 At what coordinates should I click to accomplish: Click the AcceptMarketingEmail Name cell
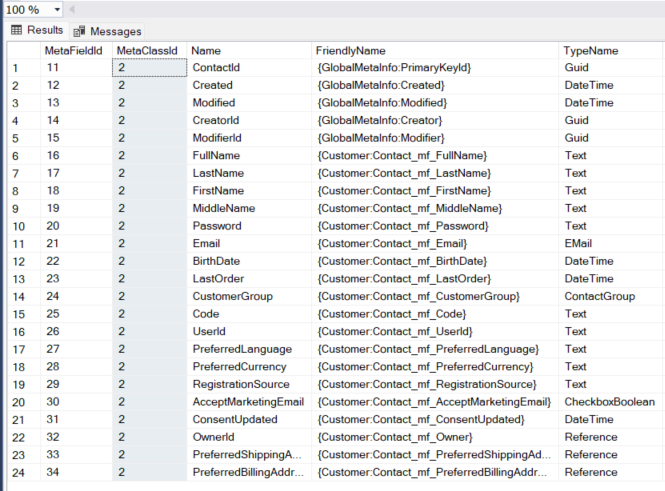(248, 401)
